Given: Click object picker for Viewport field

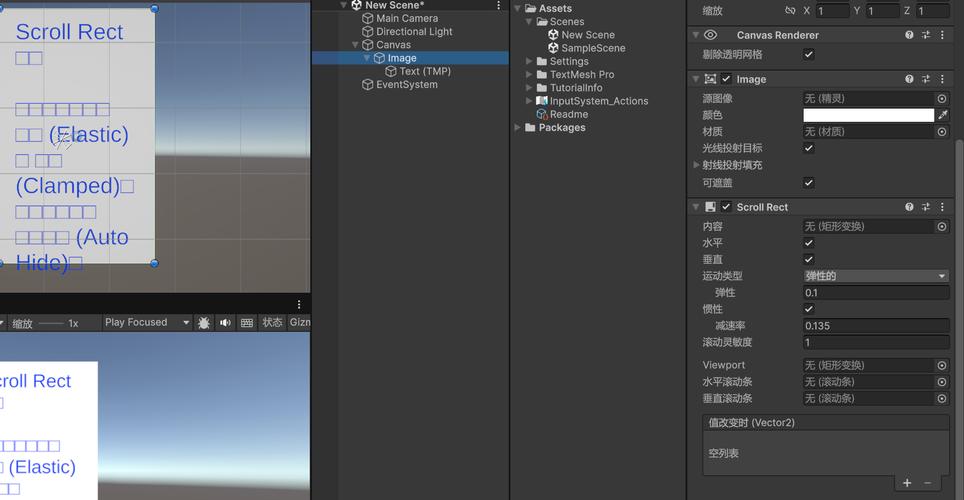Looking at the screenshot, I should coord(942,365).
